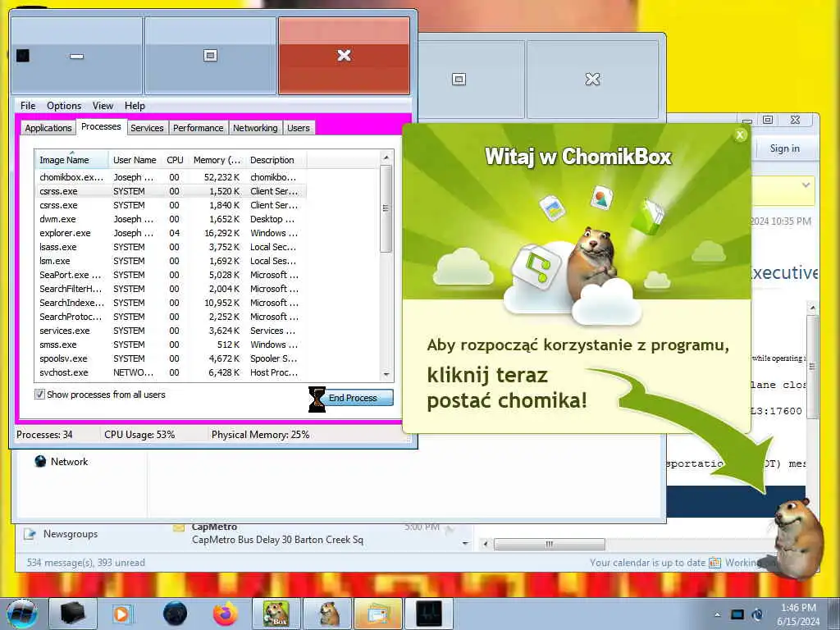Select the Task Manager taskbar icon
Image resolution: width=840 pixels, height=630 pixels.
coord(430,614)
